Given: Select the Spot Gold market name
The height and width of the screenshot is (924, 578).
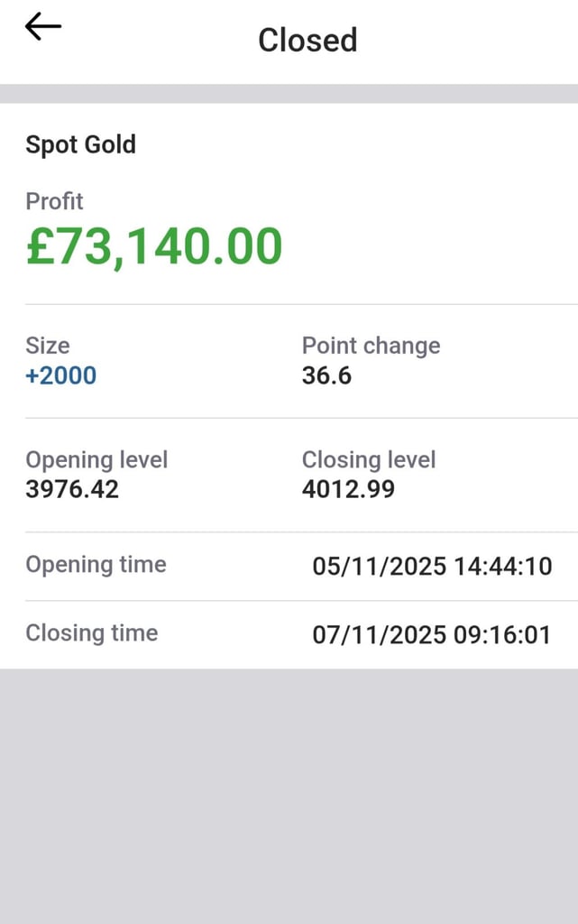Looking at the screenshot, I should [81, 144].
